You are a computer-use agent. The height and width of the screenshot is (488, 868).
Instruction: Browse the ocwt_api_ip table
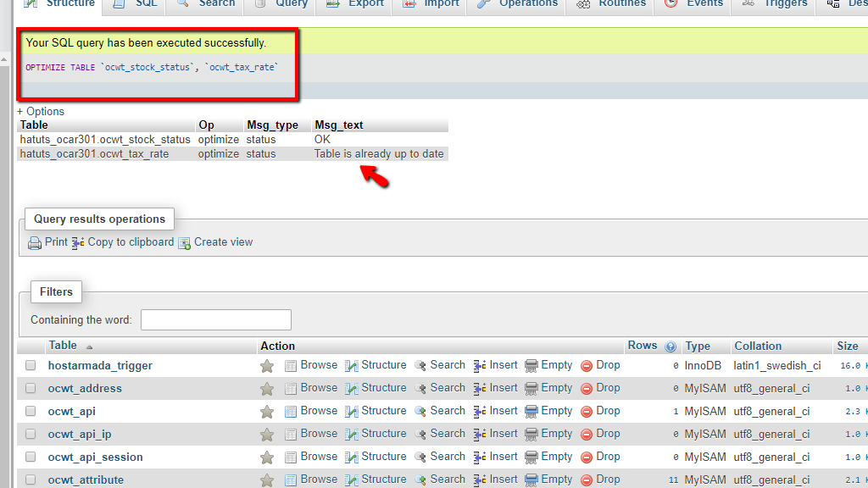pyautogui.click(x=319, y=433)
